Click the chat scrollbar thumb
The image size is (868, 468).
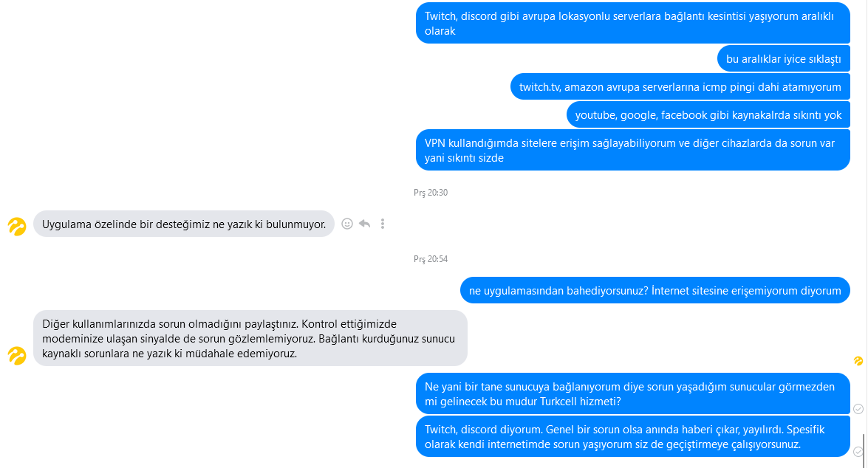point(864,450)
